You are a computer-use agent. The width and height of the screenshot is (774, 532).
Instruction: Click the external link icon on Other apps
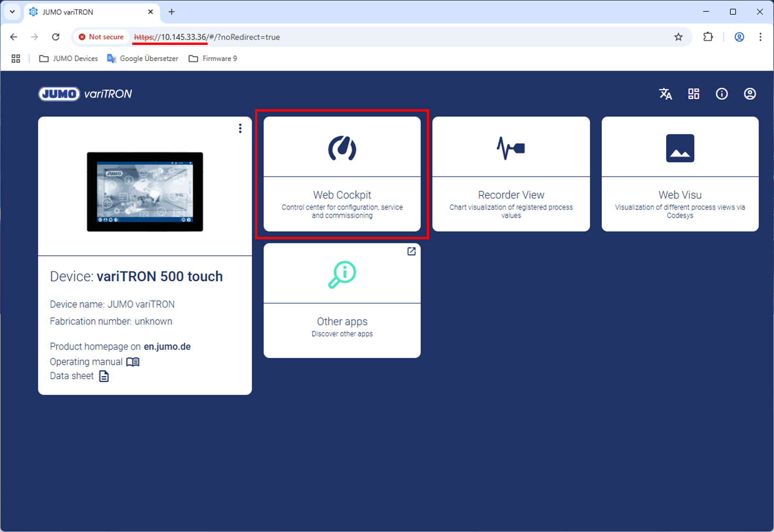[412, 252]
